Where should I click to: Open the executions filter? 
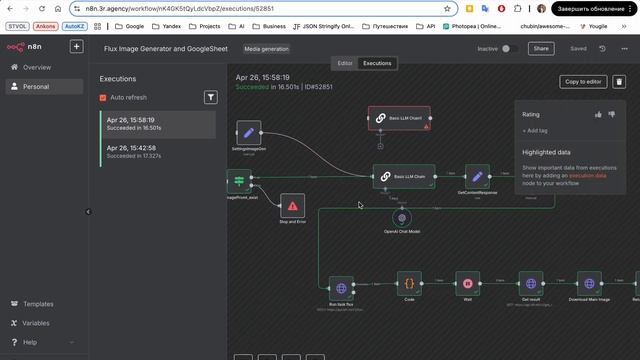tap(211, 97)
